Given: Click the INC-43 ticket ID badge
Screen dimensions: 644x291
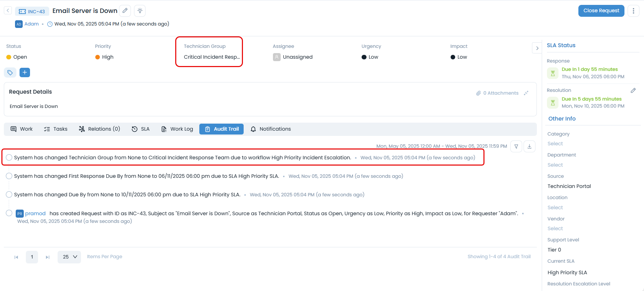Looking at the screenshot, I should [32, 12].
